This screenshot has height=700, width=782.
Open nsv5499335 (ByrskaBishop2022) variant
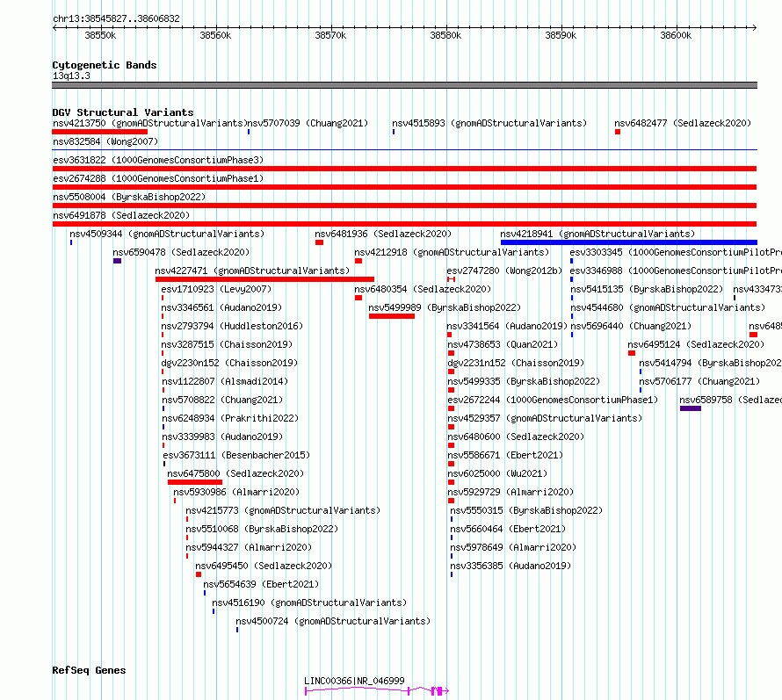coord(524,381)
